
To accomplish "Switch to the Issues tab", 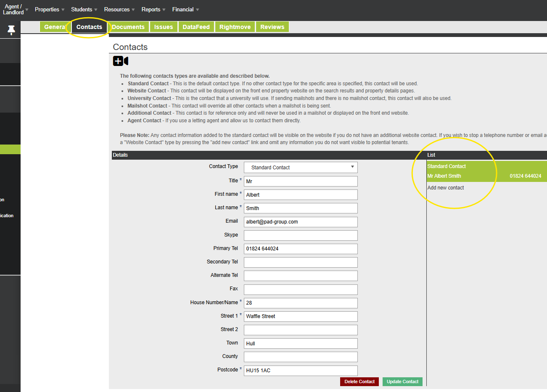I will pos(164,27).
